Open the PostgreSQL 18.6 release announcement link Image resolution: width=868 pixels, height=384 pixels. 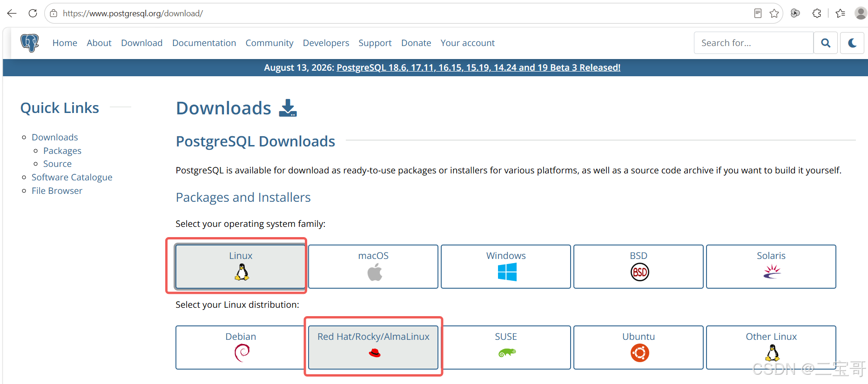pyautogui.click(x=478, y=67)
